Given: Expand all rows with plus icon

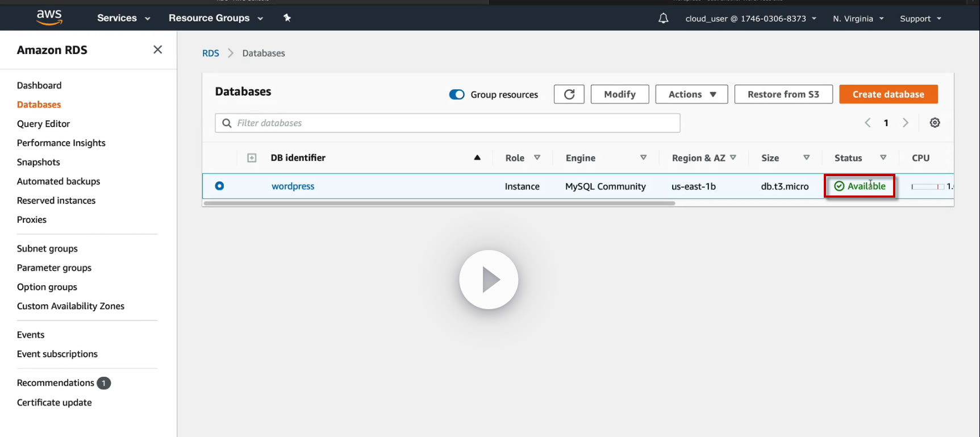Looking at the screenshot, I should pos(252,158).
